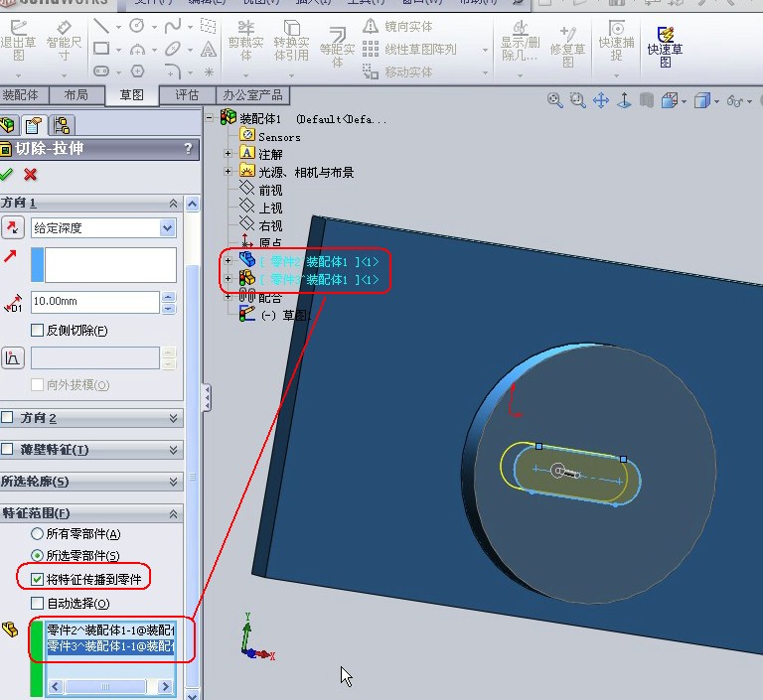Switch to the 草图 tab

(132, 95)
